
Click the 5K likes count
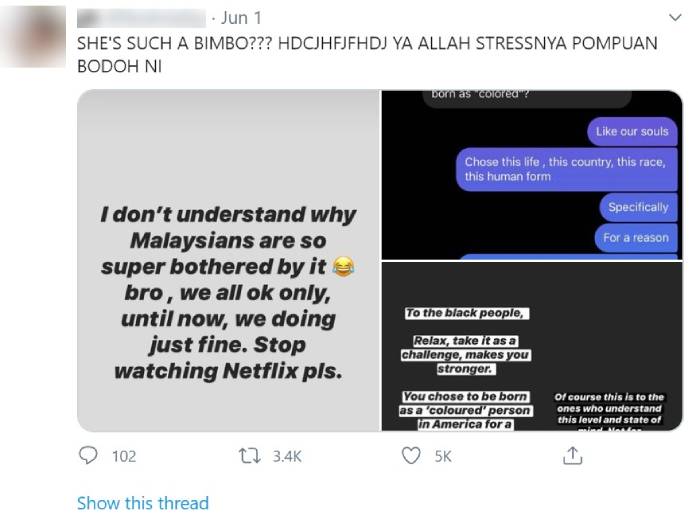[443, 457]
